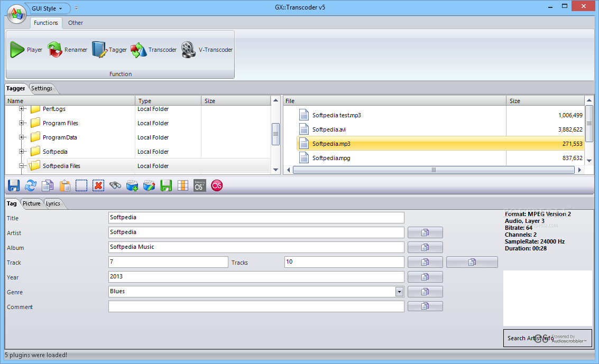This screenshot has height=364, width=599.
Task: Select the file Softpedia.mpg
Action: tap(440, 158)
